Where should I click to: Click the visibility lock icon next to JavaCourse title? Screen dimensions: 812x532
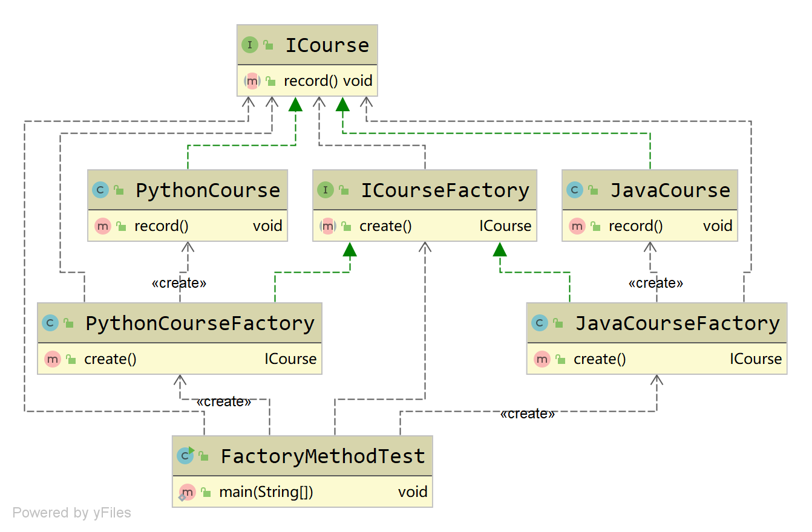tap(593, 190)
